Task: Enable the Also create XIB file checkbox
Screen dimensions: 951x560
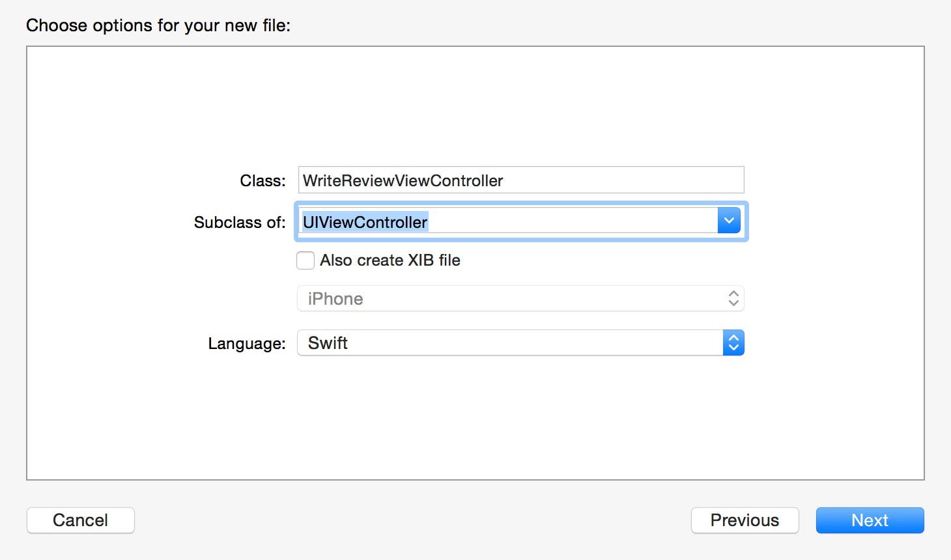Action: (x=305, y=260)
